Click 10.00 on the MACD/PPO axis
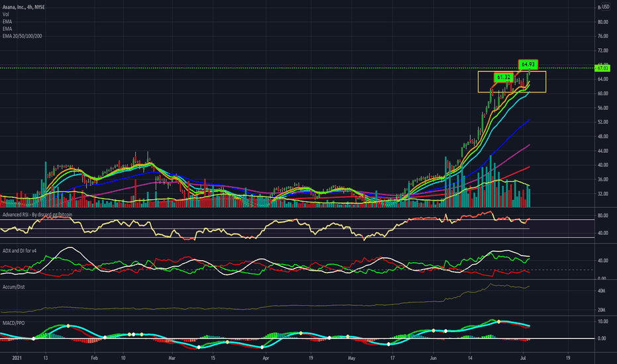617x364 pixels. point(603,322)
